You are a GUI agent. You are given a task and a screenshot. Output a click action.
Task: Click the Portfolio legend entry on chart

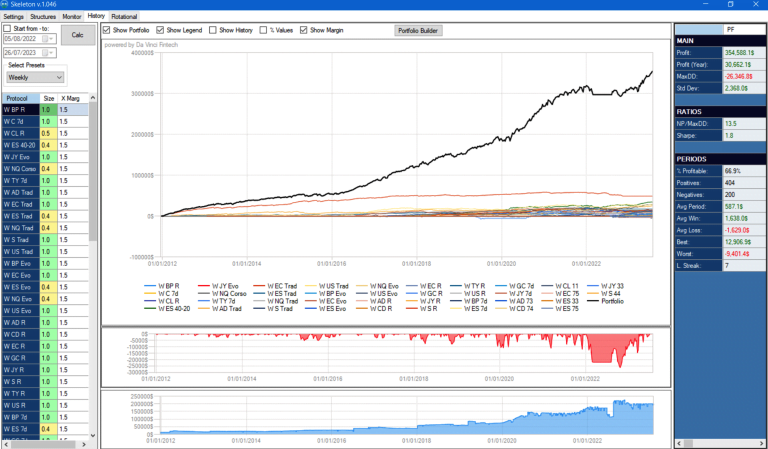pyautogui.click(x=612, y=300)
